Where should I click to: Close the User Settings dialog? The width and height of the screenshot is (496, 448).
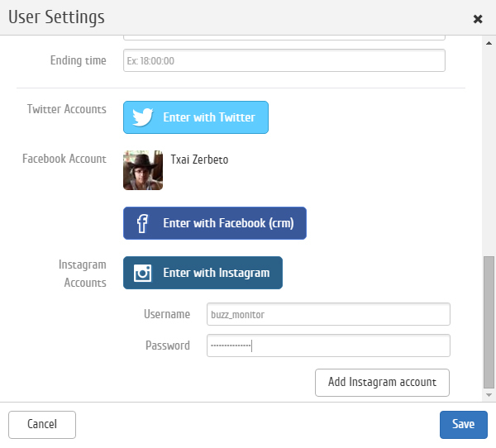[x=478, y=18]
